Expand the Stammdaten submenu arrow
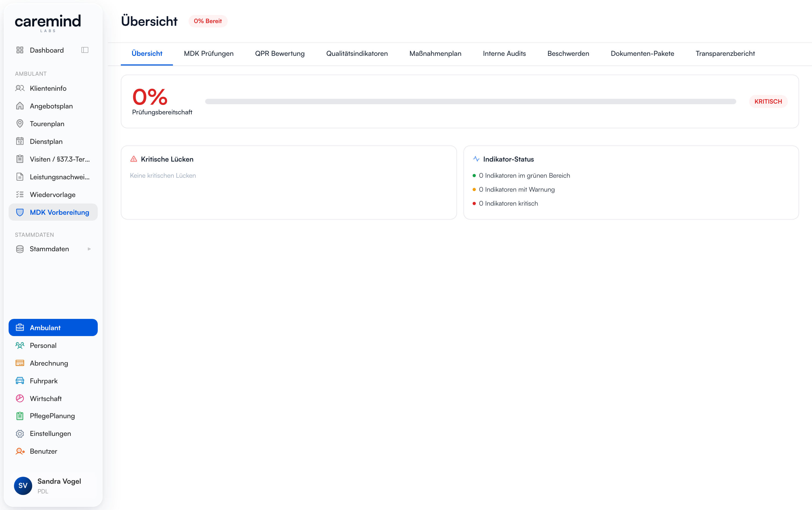 89,249
